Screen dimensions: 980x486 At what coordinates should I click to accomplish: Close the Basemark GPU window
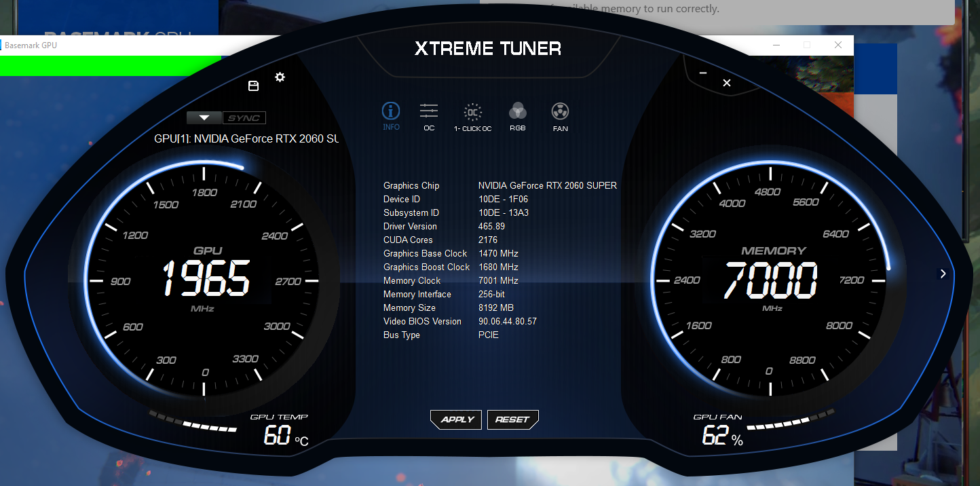point(838,45)
